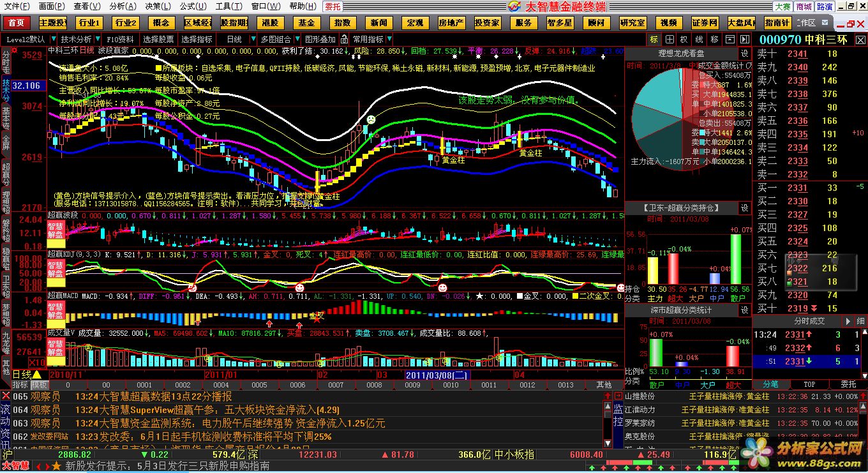
Task: Click the yellow triangle next to 日线 on timeline
Action: (37, 375)
